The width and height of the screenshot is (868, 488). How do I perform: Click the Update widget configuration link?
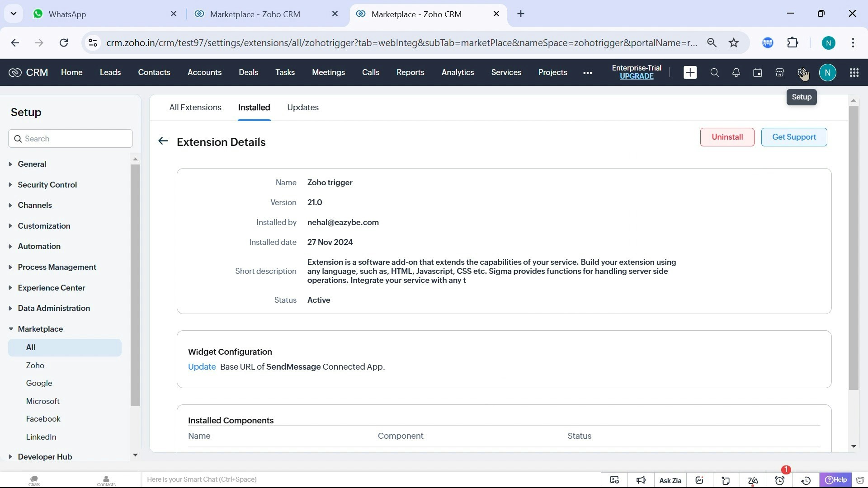(202, 367)
